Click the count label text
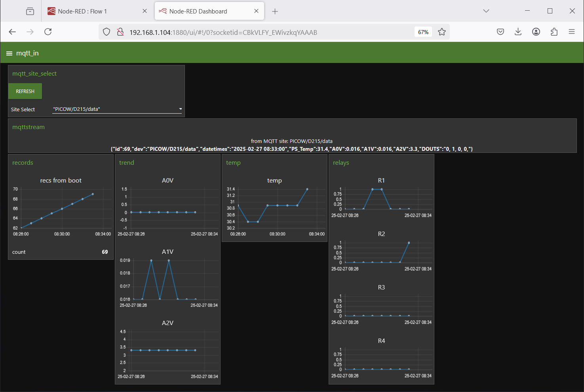Image resolution: width=584 pixels, height=392 pixels. coord(19,252)
